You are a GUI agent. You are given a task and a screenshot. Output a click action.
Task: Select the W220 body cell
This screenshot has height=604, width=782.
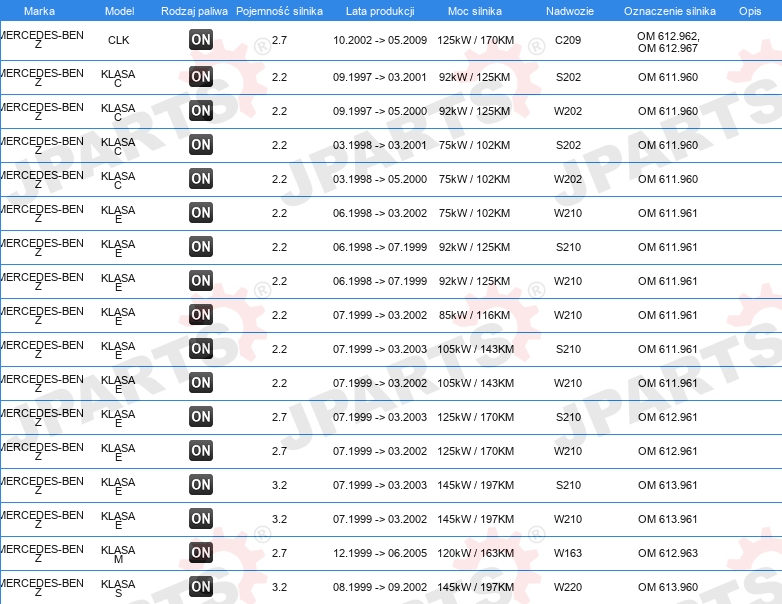(568, 587)
